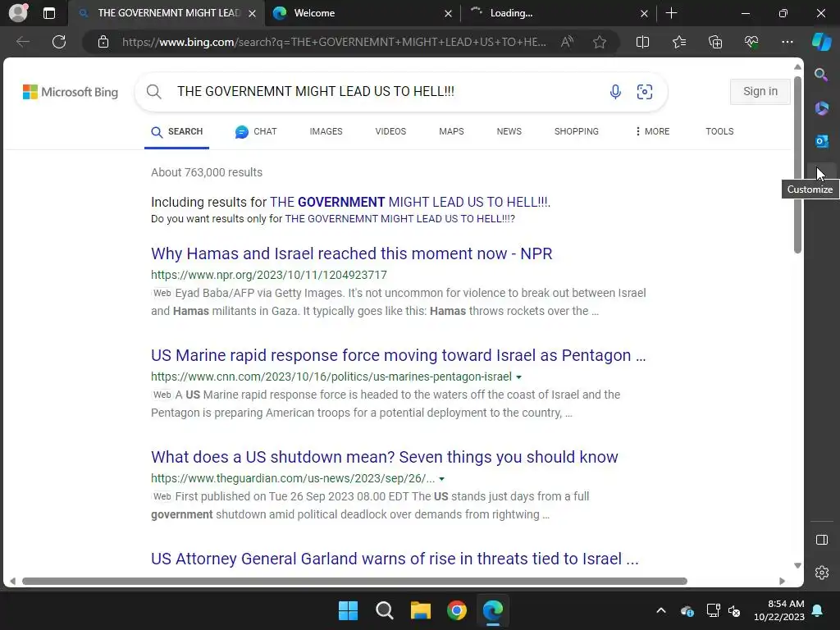This screenshot has height=630, width=840.
Task: Expand the CNN URL dropdown arrow
Action: pyautogui.click(x=518, y=377)
